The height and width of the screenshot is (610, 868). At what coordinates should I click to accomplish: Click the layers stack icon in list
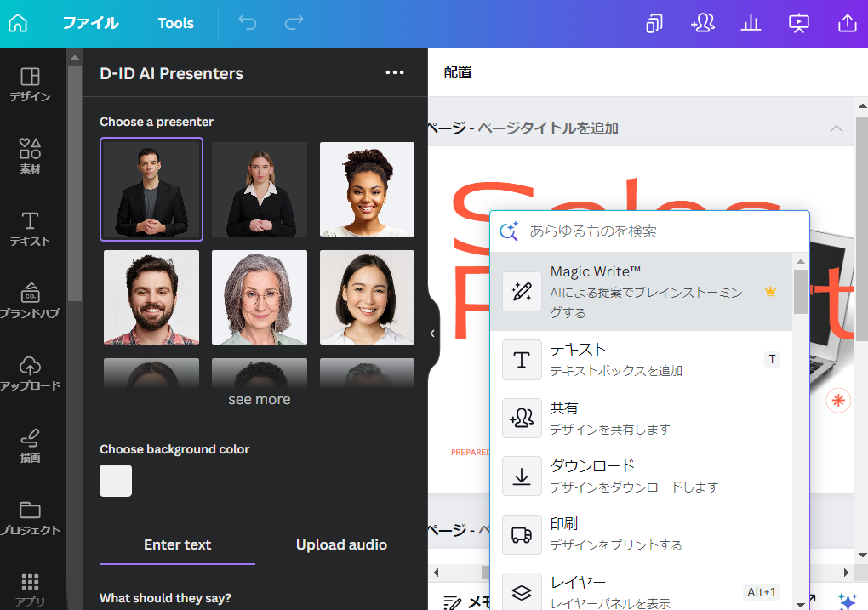click(x=522, y=592)
